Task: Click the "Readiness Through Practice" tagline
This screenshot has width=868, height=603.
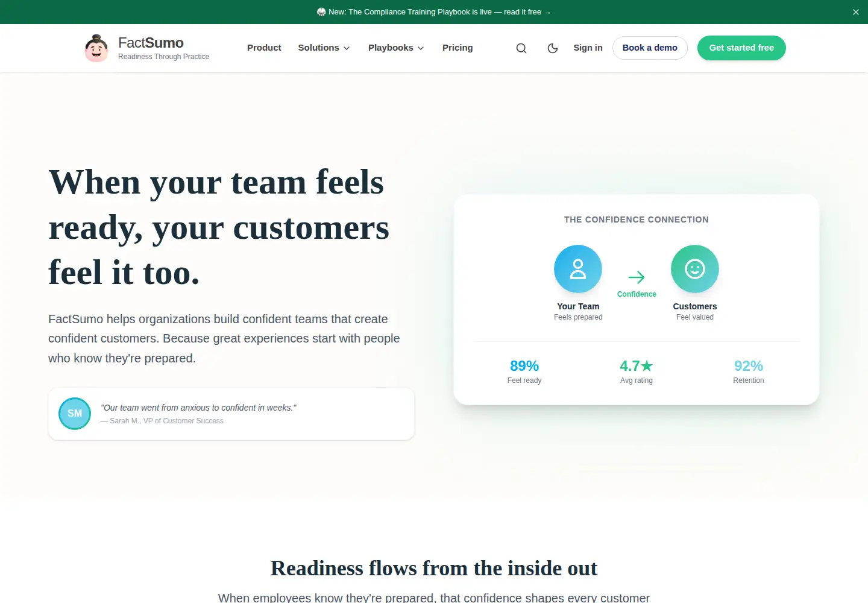Action: [163, 57]
